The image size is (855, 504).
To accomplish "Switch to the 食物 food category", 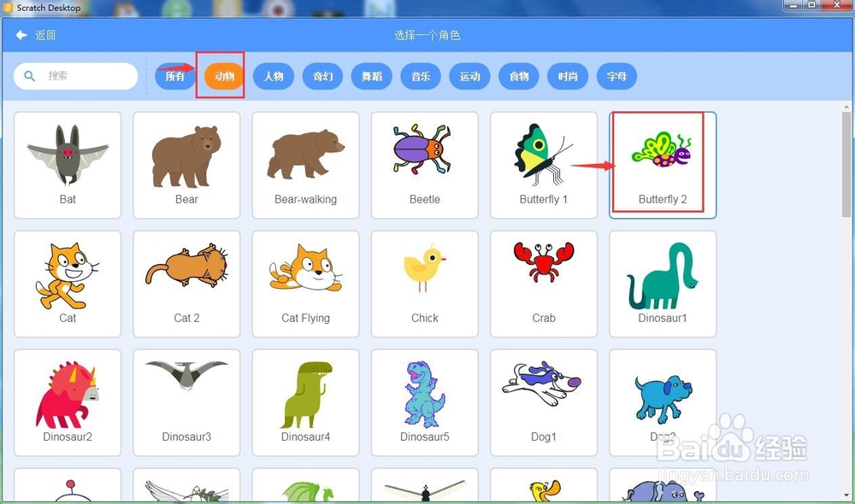I will (x=519, y=76).
